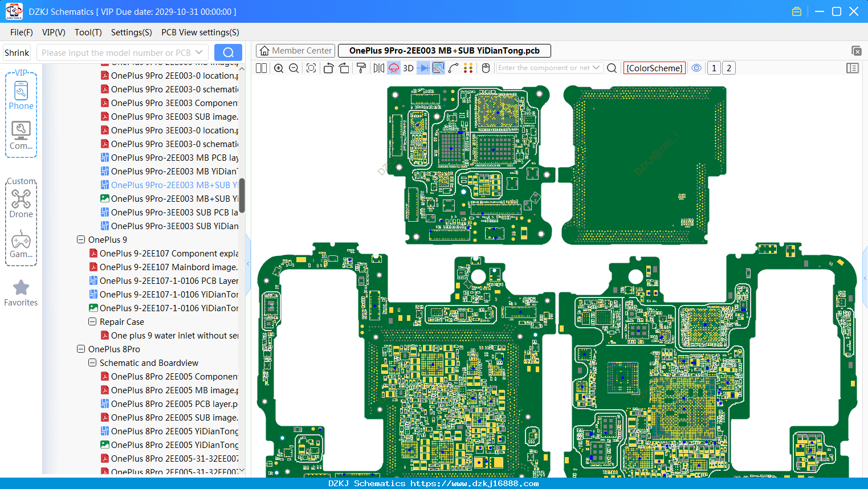Switch to board layer 1
The width and height of the screenshot is (868, 489).
(714, 68)
